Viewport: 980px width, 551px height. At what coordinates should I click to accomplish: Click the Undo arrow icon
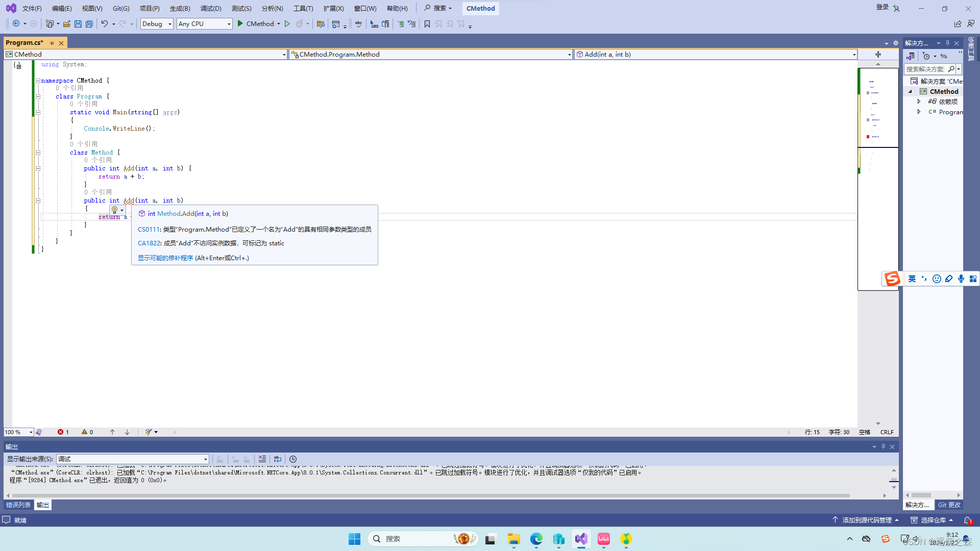(105, 24)
